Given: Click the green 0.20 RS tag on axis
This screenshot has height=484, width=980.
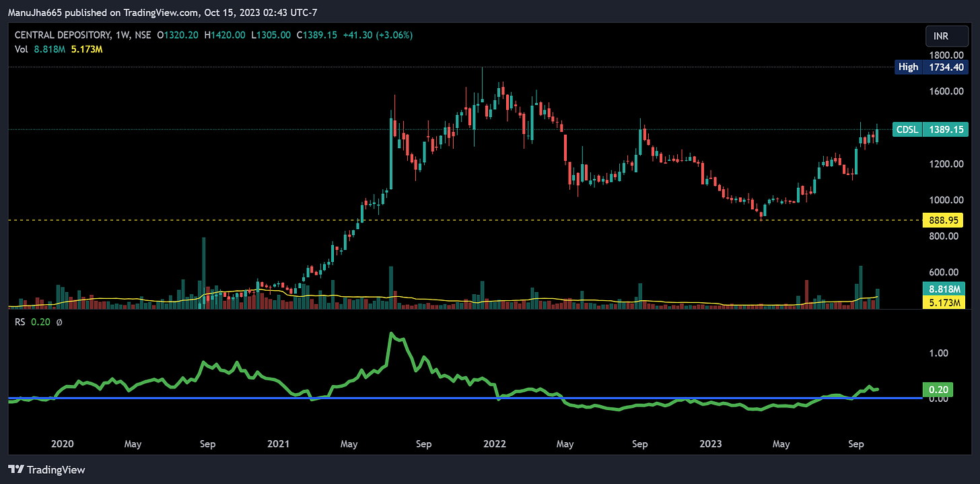Looking at the screenshot, I should [x=936, y=388].
